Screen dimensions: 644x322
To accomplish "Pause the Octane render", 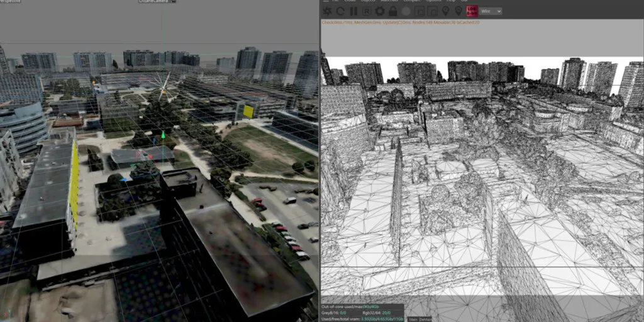I will 353,11.
